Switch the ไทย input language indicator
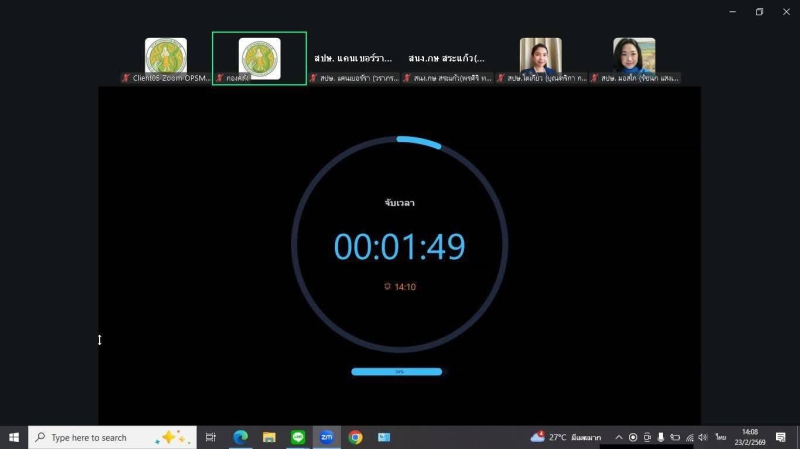Screen dimensions: 800x449 click(x=720, y=437)
